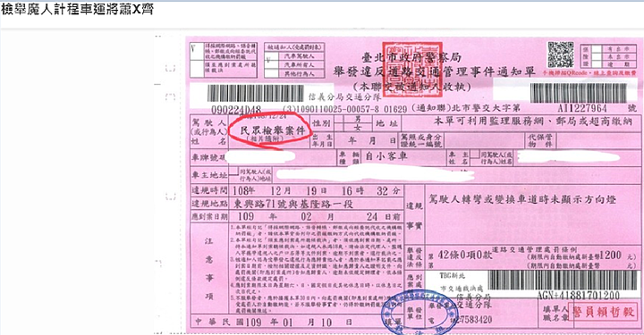Click the violation 駕駛人轉彎或變換車道時未顯示方向燈

522,199
